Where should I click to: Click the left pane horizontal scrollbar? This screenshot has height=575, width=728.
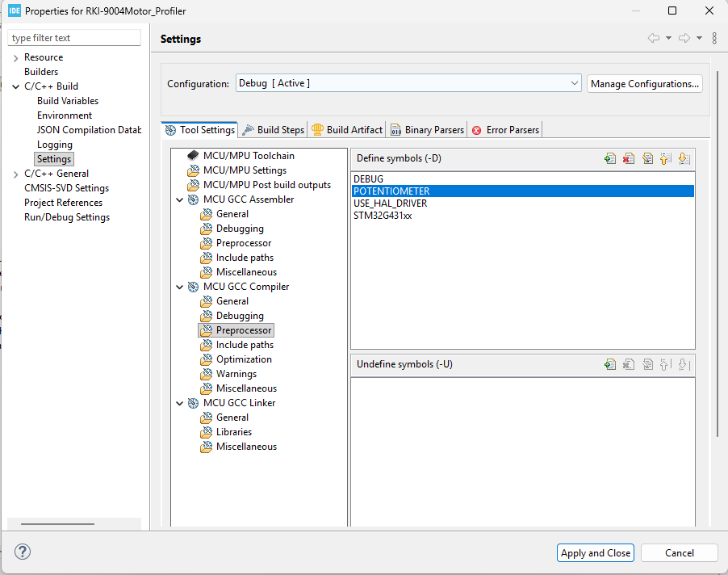[x=57, y=524]
